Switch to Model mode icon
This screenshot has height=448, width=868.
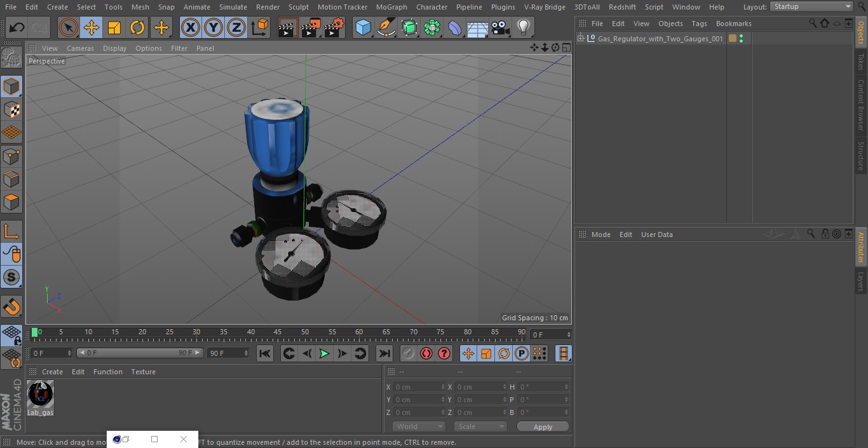[11, 86]
